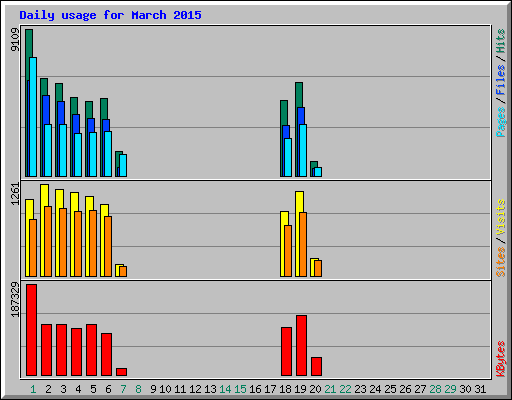Click the orange Sites bar for day 2
Viewport: 512px width, 400px height.
point(48,241)
